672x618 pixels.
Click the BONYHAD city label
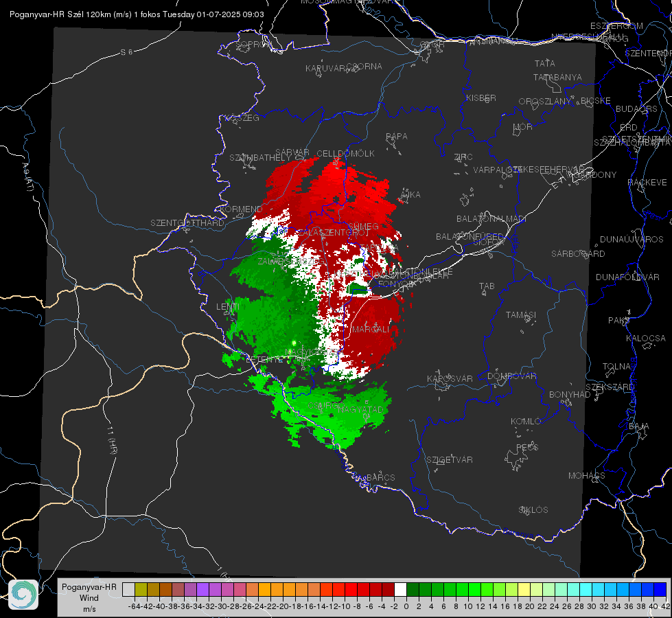570,395
